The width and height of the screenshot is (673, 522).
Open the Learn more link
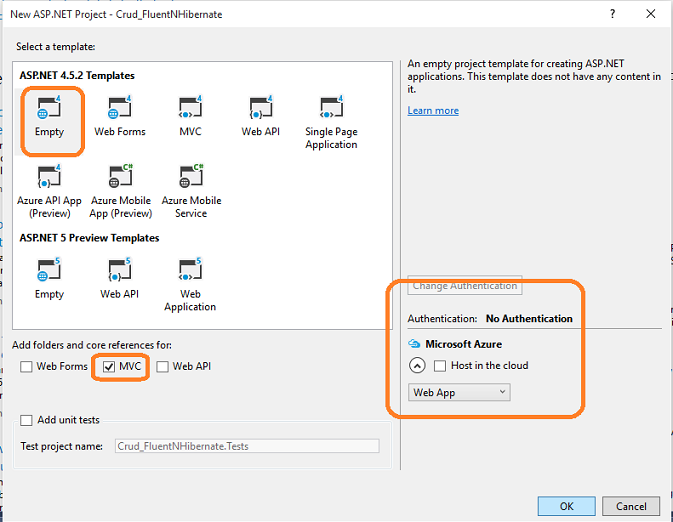click(433, 111)
